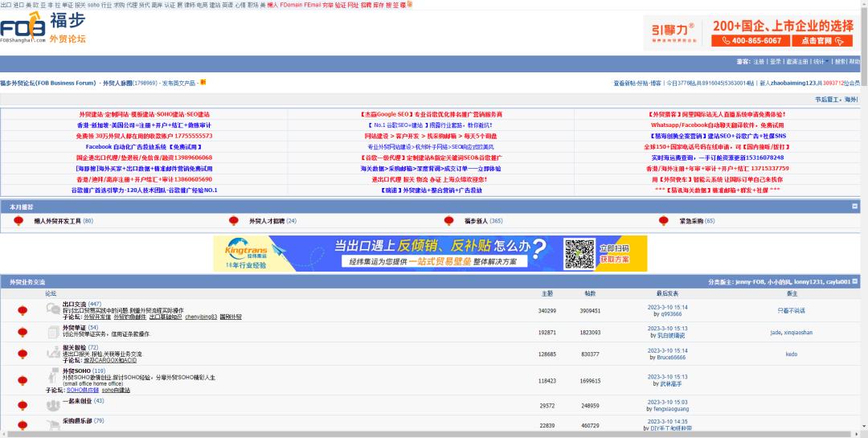Open the 一起来创业 forum
The image size is (868, 438).
click(77, 401)
